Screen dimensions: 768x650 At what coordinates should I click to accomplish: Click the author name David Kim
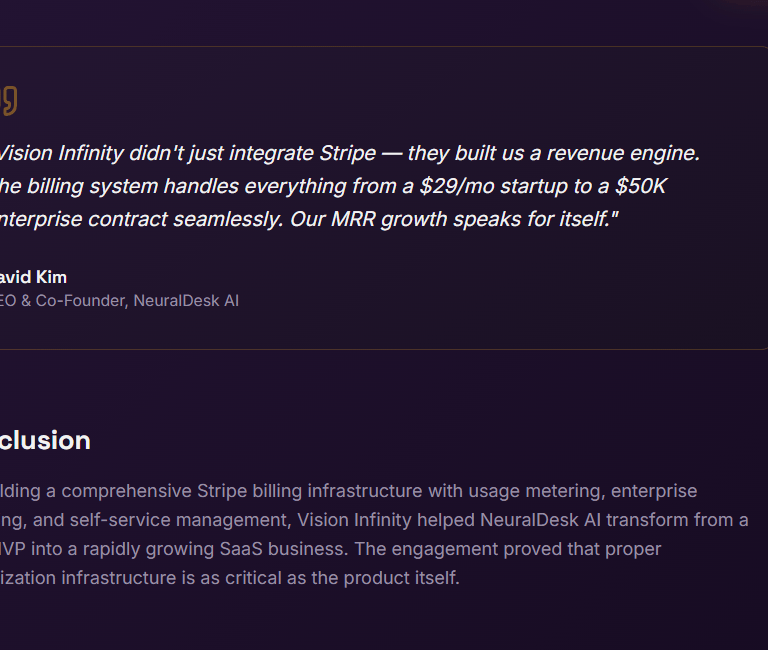point(33,277)
